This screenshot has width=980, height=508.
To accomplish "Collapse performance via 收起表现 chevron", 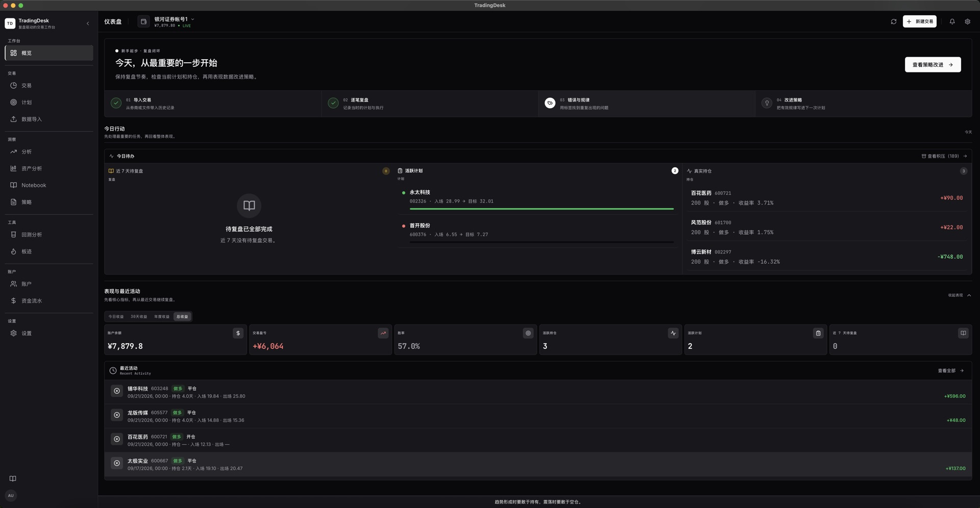I will (x=960, y=295).
